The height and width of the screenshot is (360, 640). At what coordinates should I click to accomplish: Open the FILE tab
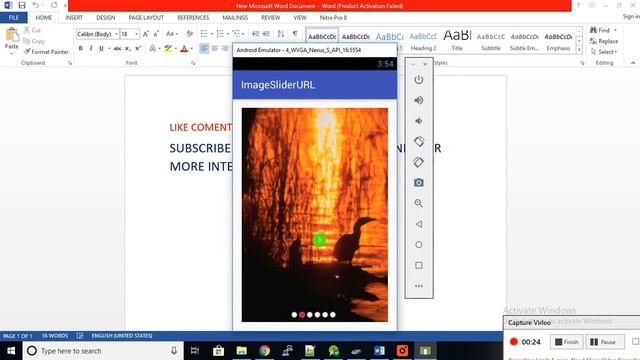[14, 18]
